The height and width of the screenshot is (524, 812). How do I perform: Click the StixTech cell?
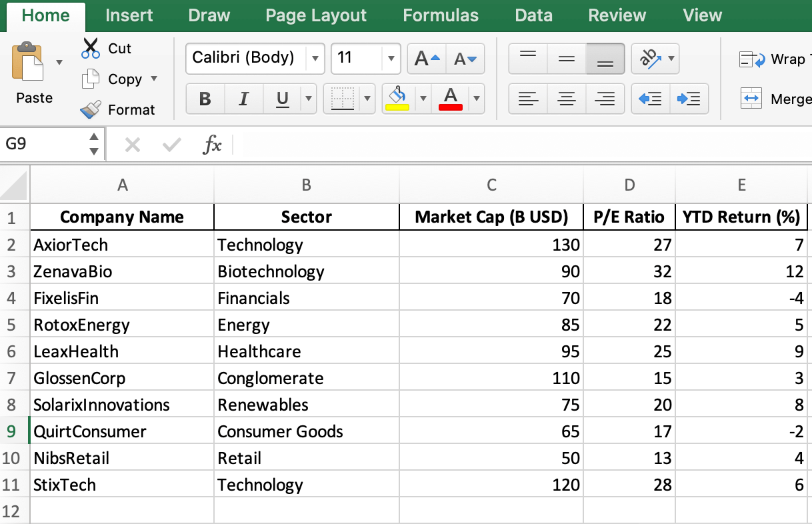pos(122,485)
